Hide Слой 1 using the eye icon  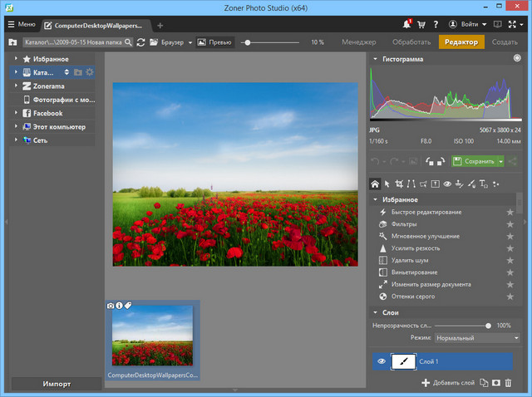(382, 361)
